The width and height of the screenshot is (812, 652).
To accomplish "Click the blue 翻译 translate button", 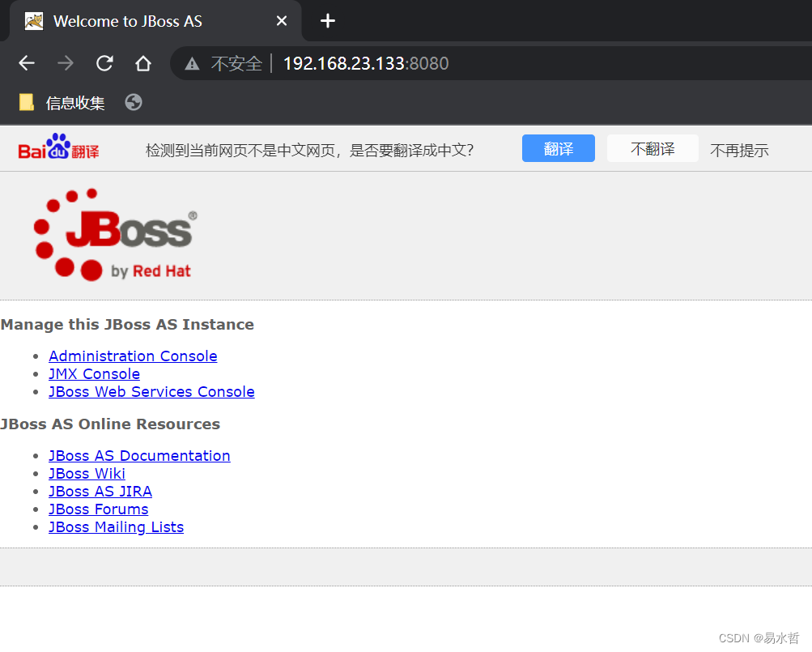I will point(559,148).
